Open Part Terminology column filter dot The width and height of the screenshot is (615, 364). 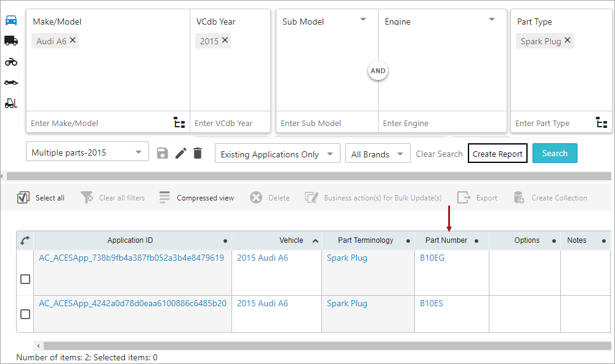tap(408, 241)
